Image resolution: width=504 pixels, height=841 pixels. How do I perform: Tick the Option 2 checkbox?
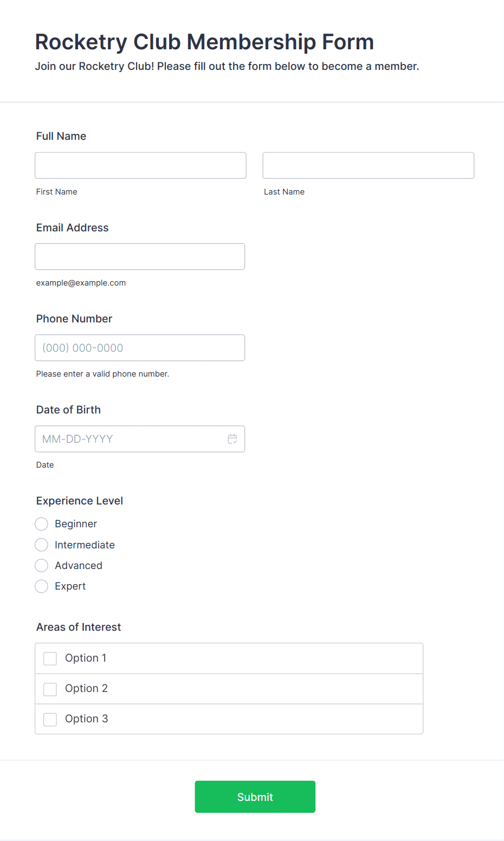50,689
